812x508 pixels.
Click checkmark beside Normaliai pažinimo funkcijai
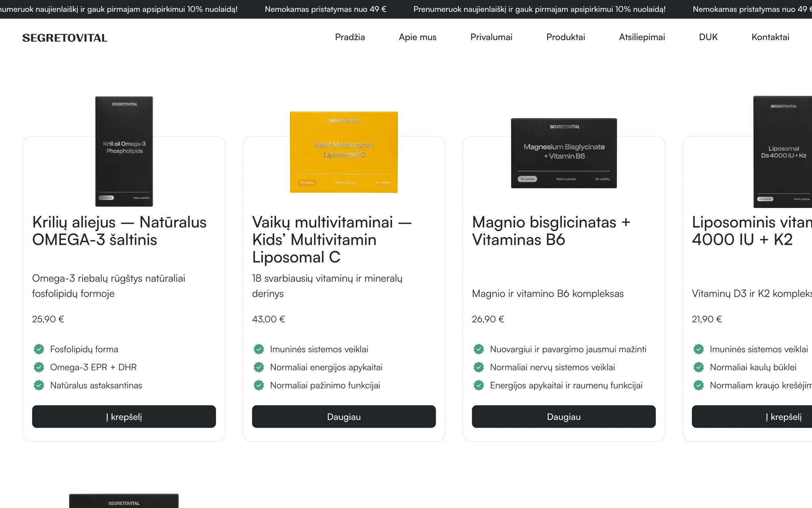coord(259,385)
